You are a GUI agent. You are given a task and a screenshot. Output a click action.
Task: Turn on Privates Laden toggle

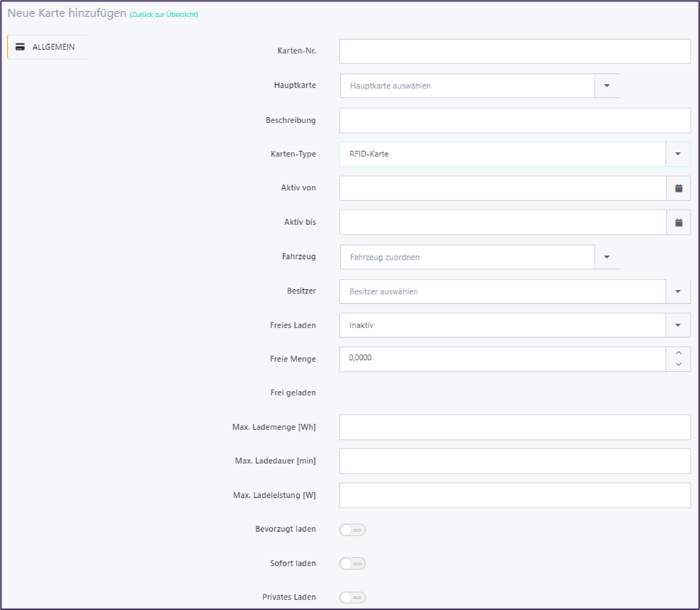click(x=353, y=597)
